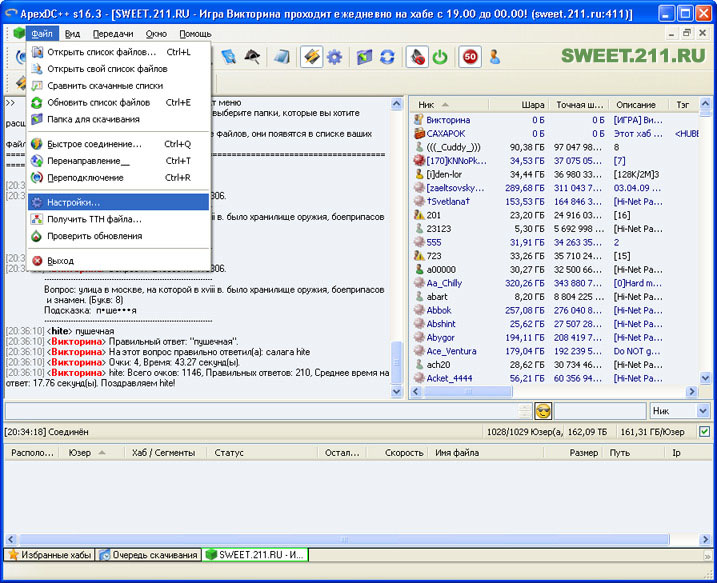Click green cube icon left of Файл menu

(x=19, y=33)
